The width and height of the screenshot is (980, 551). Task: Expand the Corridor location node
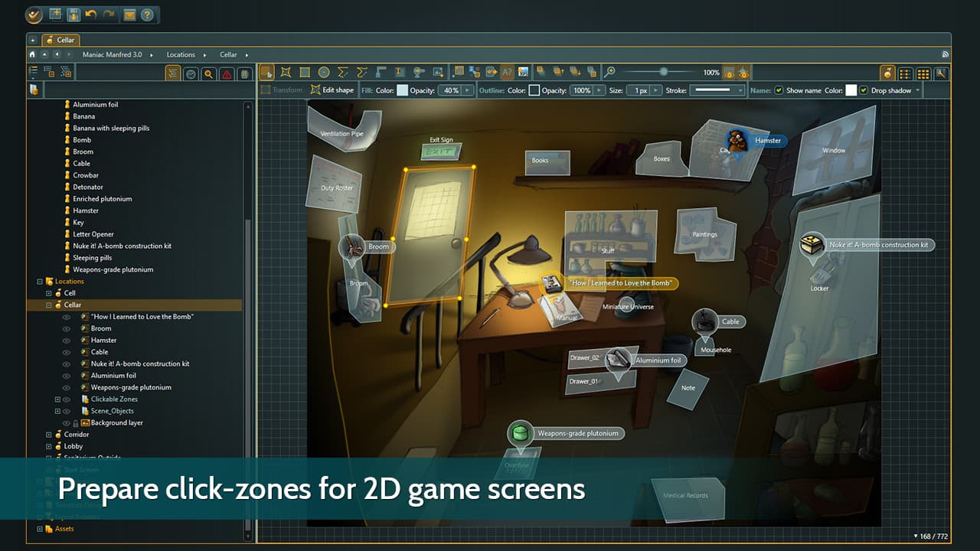[x=49, y=434]
